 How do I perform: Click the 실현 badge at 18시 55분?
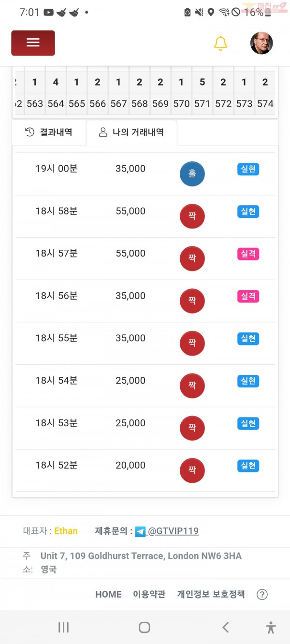pos(248,339)
